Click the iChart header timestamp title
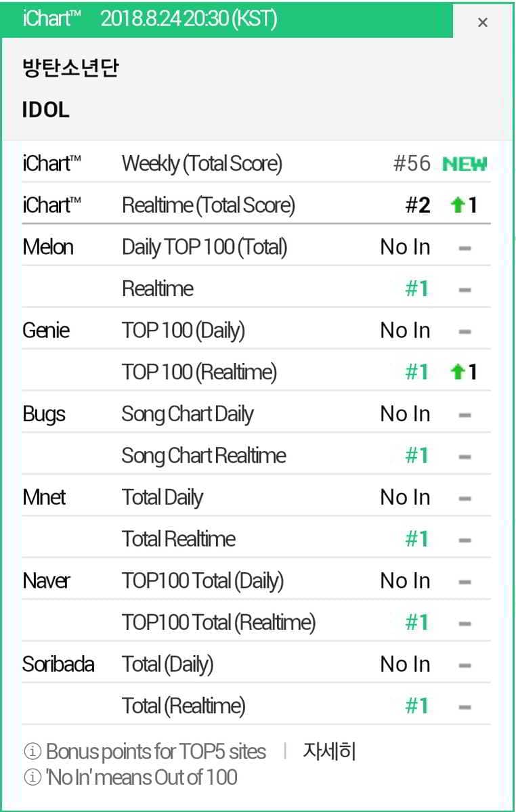 tap(150, 20)
